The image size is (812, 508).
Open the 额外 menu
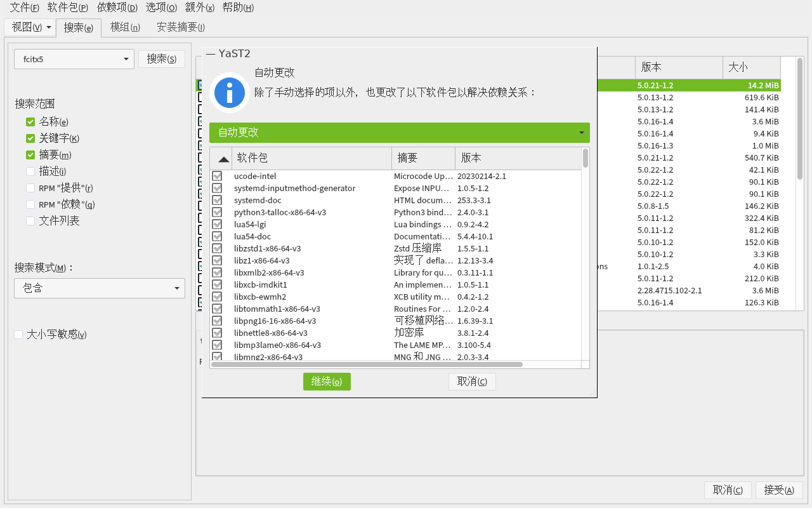200,8
